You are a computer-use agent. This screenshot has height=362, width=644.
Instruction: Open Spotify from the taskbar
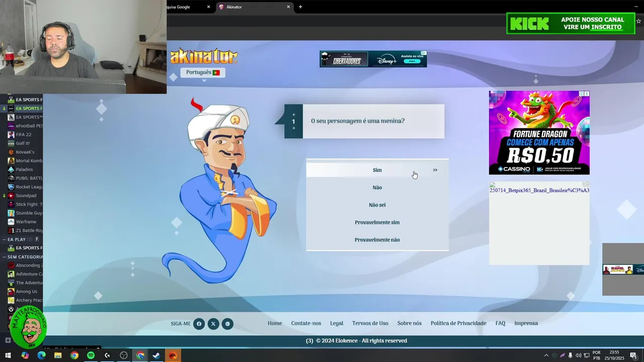(x=91, y=355)
